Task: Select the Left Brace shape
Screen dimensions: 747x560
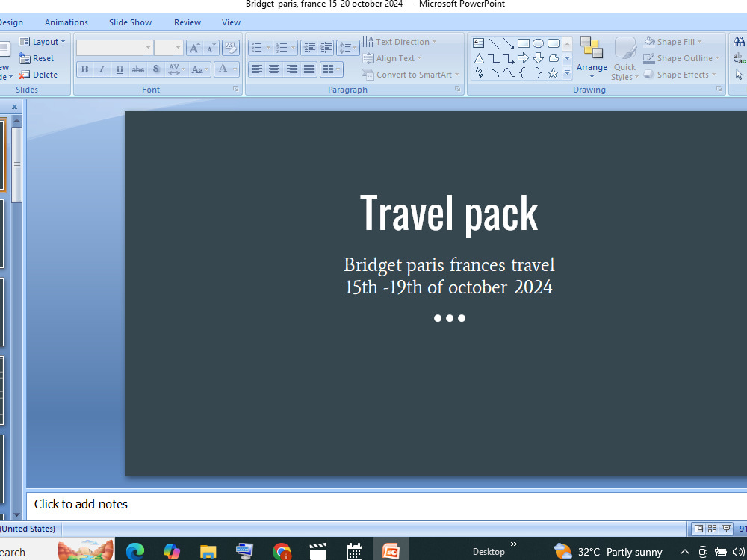Action: click(x=523, y=73)
